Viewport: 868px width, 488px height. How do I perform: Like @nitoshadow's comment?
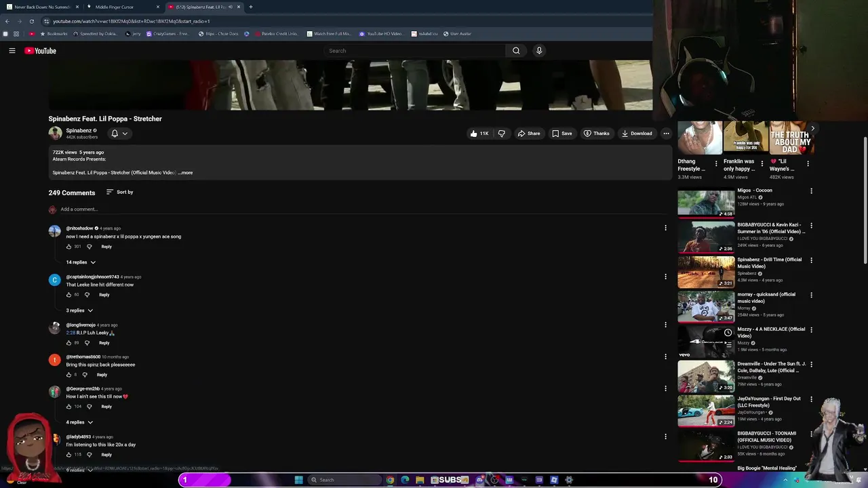[x=68, y=247]
